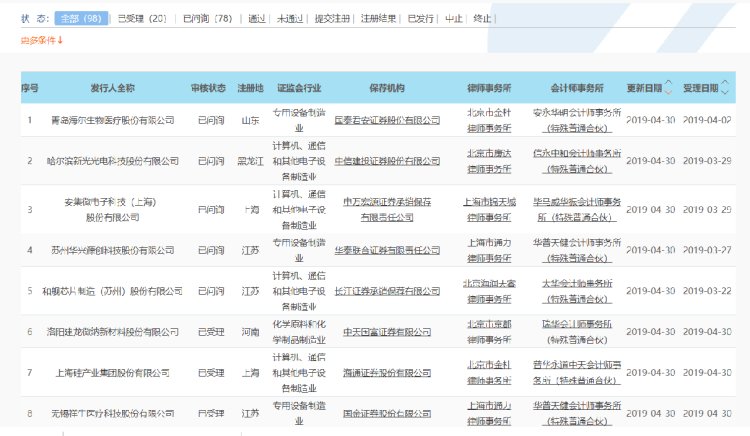Image resolution: width=750 pixels, height=436 pixels.
Task: Select the 未通过 status filter
Action: pyautogui.click(x=290, y=18)
